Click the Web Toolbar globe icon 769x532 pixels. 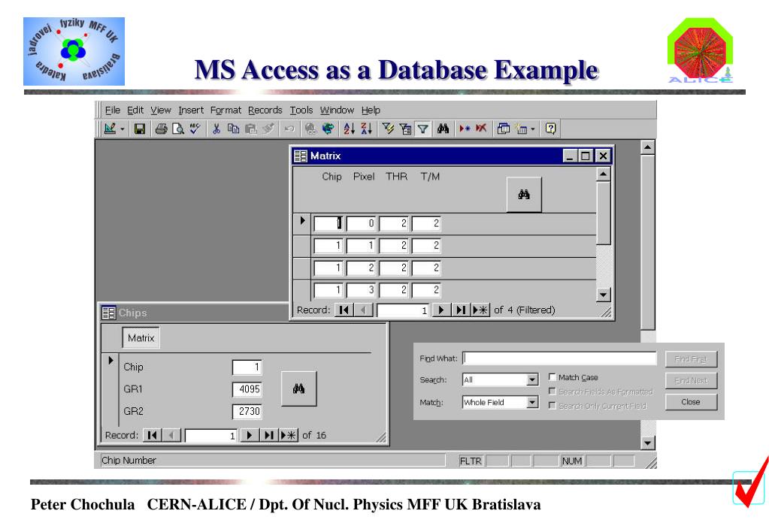tap(328, 129)
